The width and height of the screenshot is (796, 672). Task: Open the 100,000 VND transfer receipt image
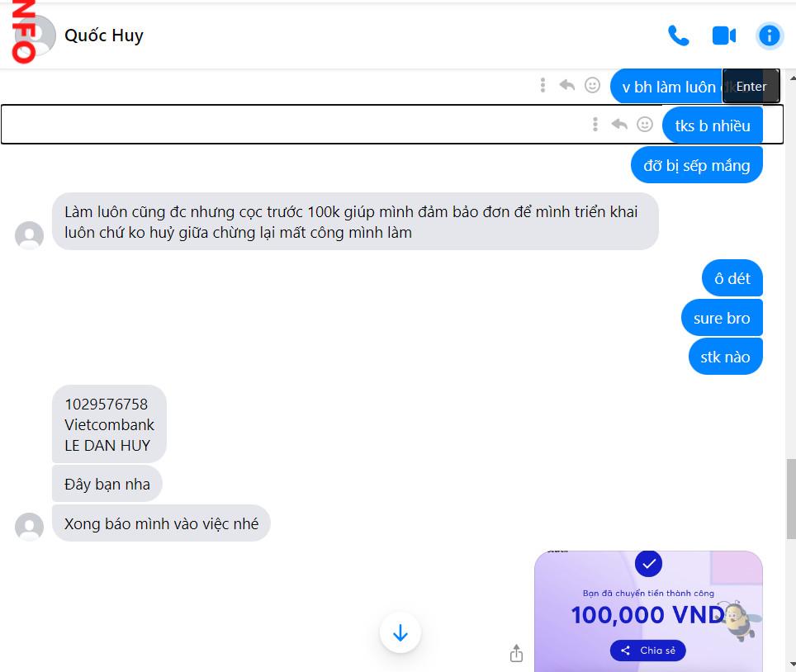[x=648, y=611]
